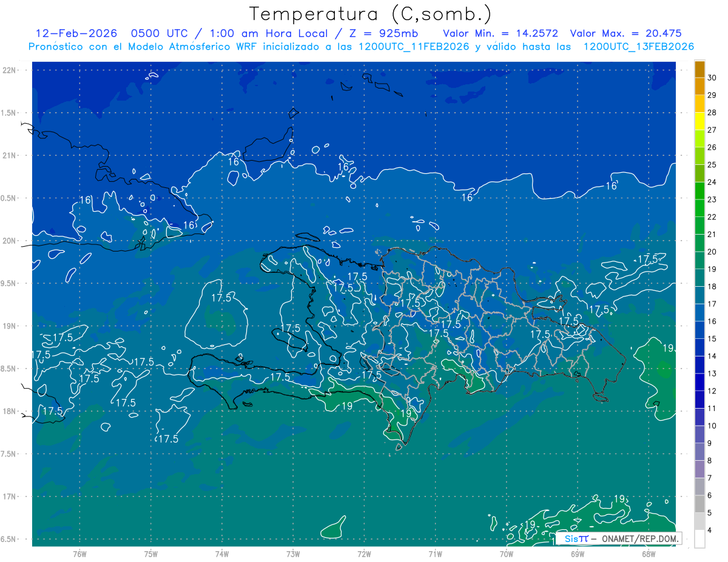The width and height of the screenshot is (728, 562).
Task: Click the "18N" latitude axis label
Action: pos(9,411)
